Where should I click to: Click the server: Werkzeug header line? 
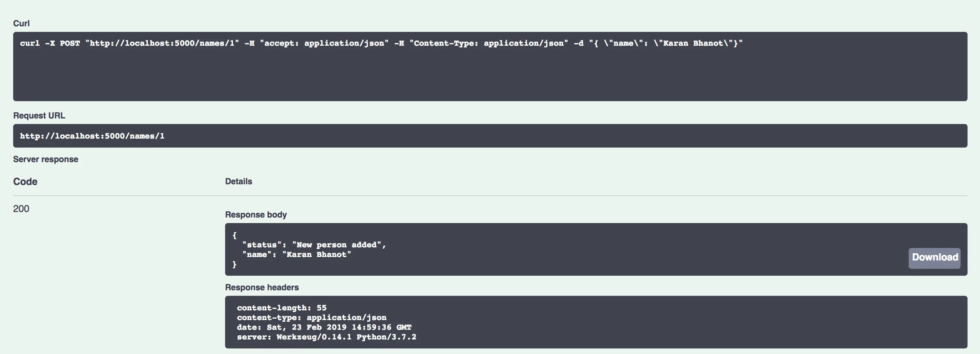pyautogui.click(x=327, y=337)
